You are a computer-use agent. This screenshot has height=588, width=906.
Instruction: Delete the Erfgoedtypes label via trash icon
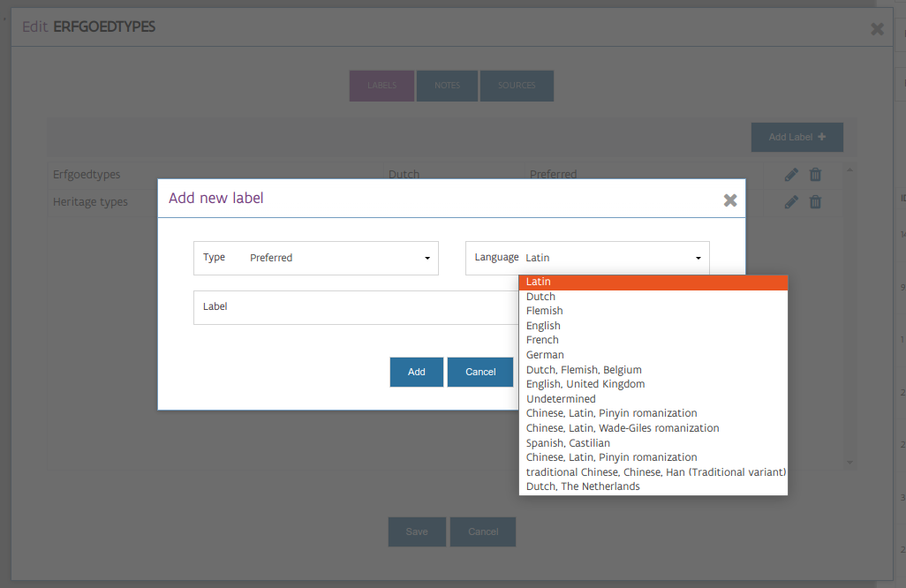coord(815,174)
